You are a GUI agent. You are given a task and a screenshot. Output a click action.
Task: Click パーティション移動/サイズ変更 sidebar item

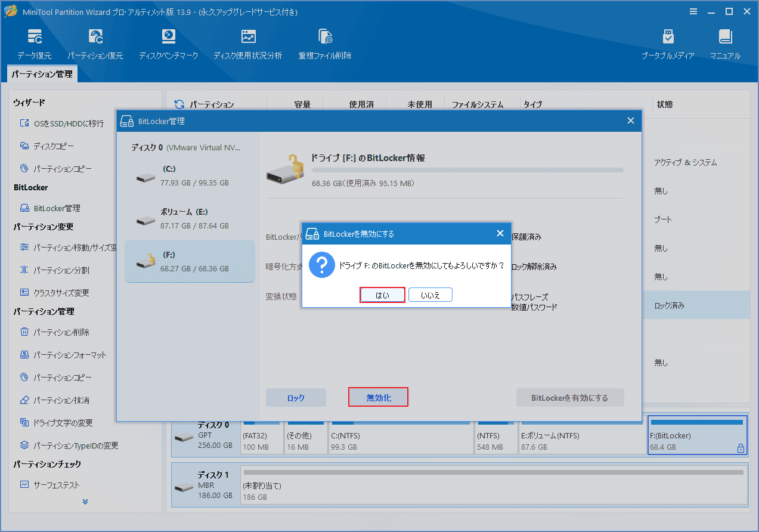click(x=68, y=248)
